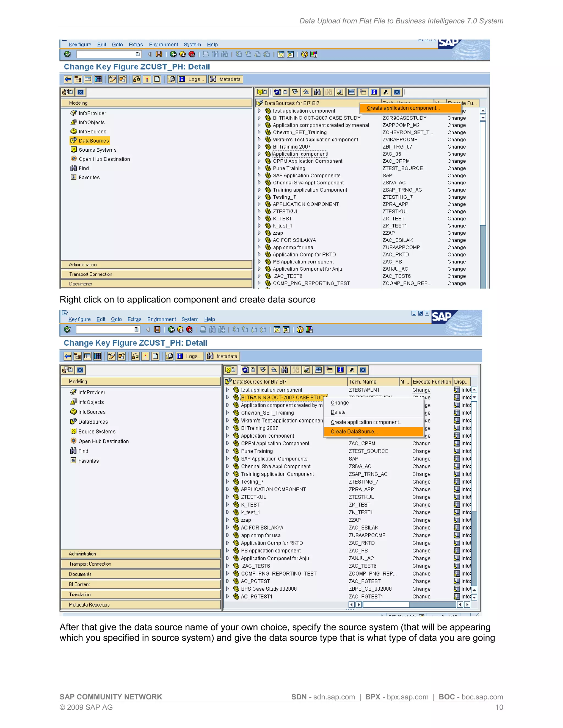Expand 'Pune Training' node in lower tree

227,451
